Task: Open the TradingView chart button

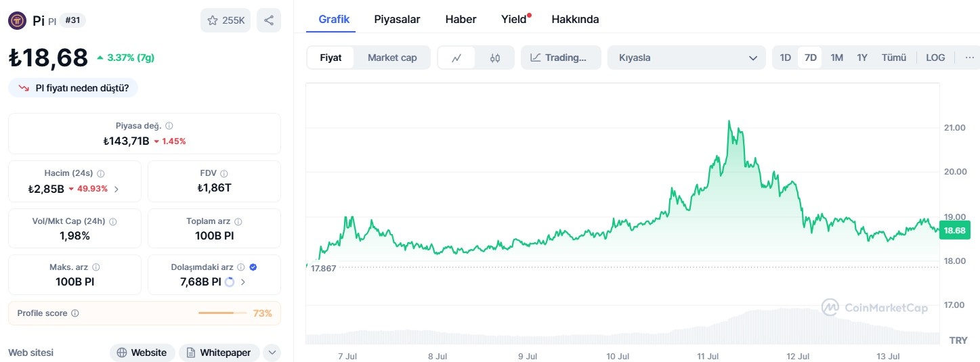Action: [x=561, y=58]
